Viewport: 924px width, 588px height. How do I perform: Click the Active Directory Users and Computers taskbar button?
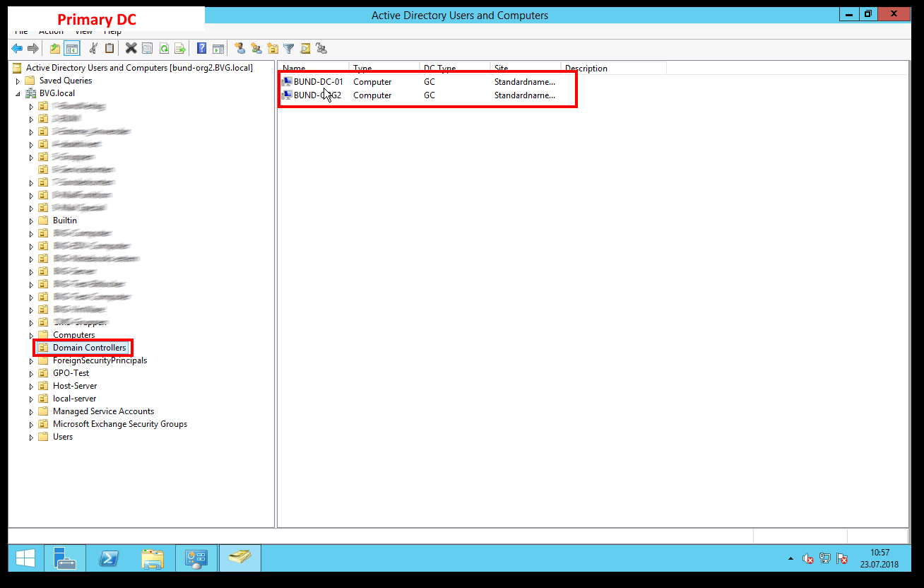240,558
